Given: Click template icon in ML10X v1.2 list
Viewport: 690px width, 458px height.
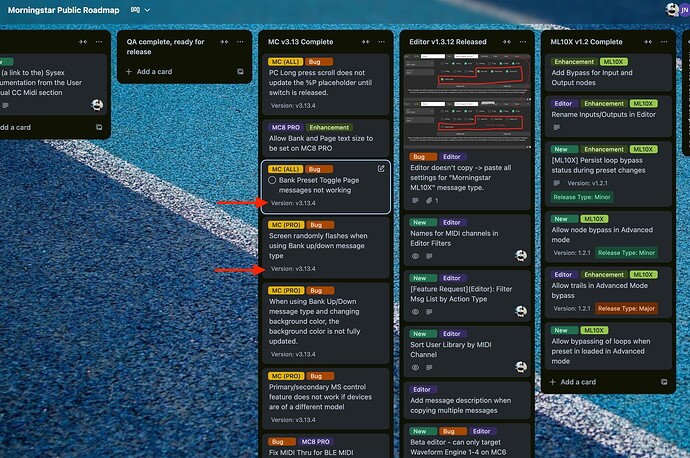Looking at the screenshot, I should [664, 382].
